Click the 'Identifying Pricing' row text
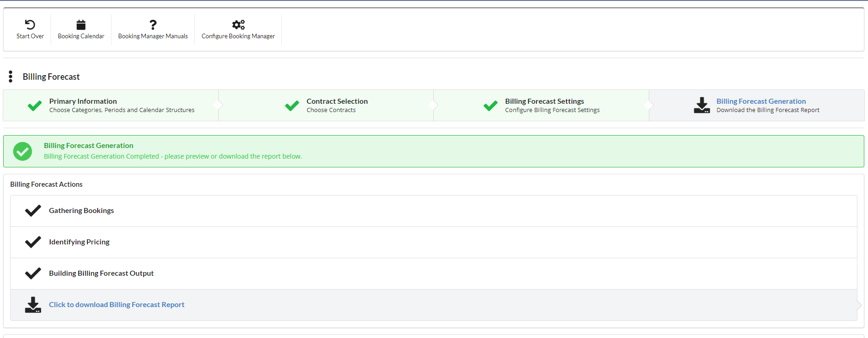The image size is (868, 338). [x=79, y=242]
